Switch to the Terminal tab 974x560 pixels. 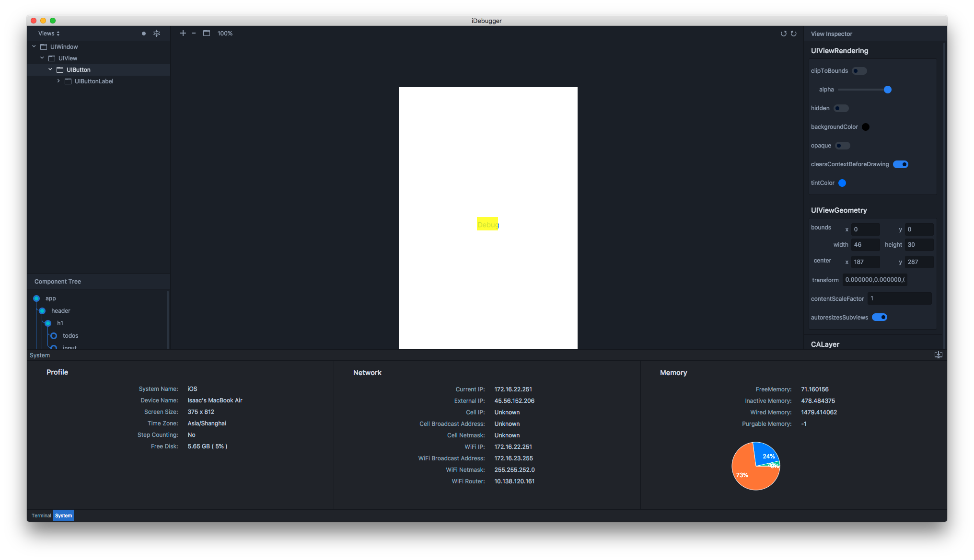pos(41,516)
